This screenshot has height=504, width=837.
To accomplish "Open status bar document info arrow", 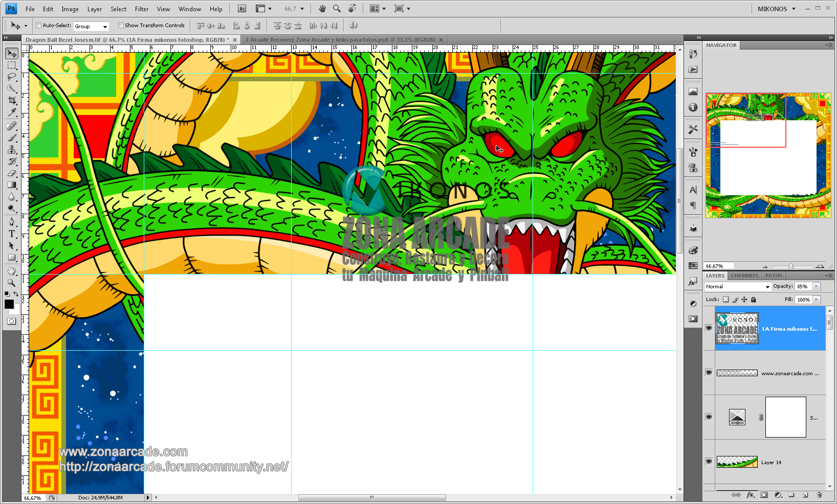I will pos(148,497).
